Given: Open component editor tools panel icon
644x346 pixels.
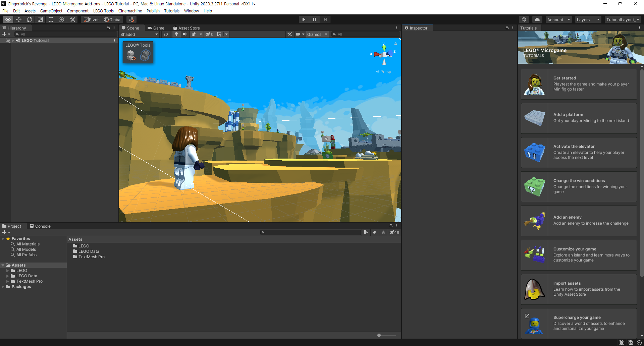Looking at the screenshot, I should tap(290, 34).
